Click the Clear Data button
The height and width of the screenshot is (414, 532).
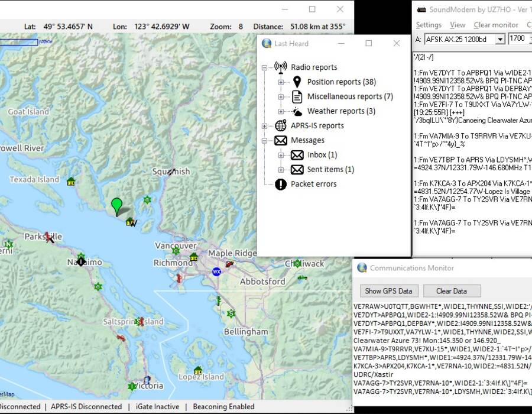click(452, 291)
